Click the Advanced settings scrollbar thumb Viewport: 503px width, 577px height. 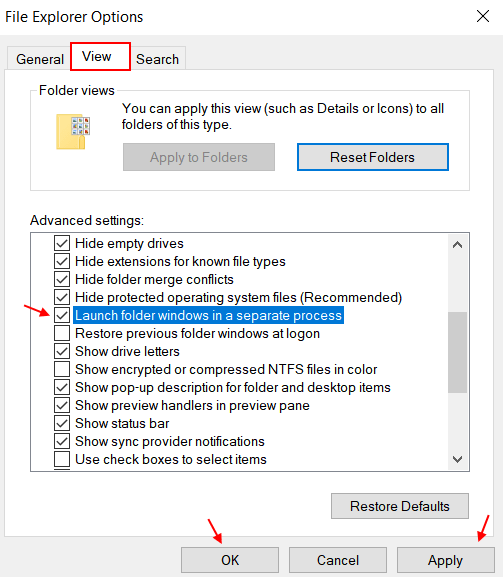coord(457,353)
